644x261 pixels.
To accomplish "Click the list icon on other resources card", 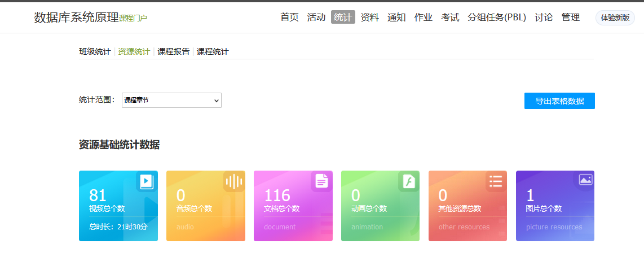I will click(x=496, y=181).
